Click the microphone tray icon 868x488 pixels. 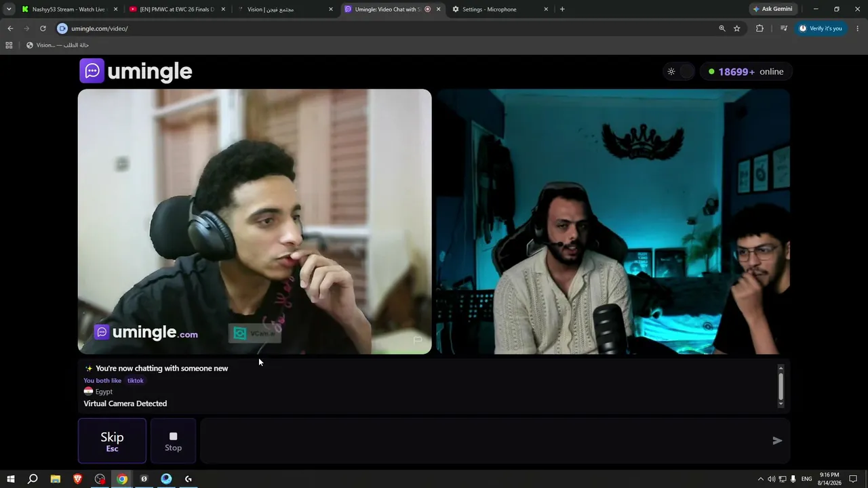(x=793, y=479)
